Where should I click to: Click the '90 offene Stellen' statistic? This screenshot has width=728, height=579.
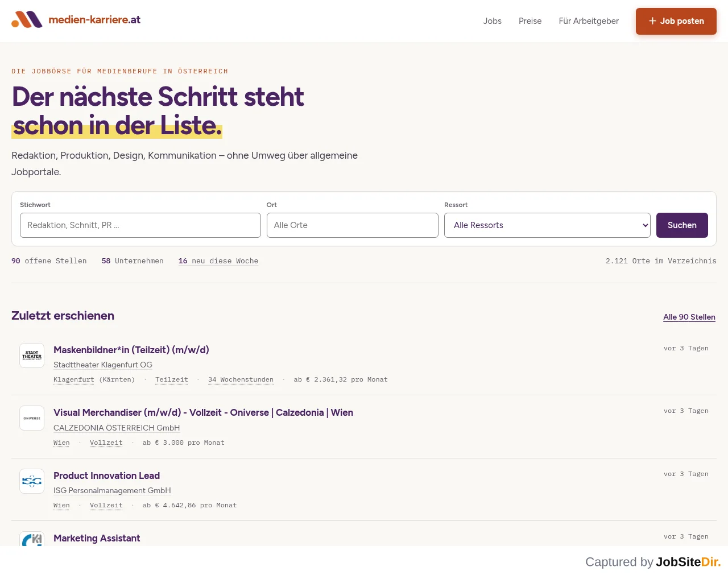click(49, 261)
